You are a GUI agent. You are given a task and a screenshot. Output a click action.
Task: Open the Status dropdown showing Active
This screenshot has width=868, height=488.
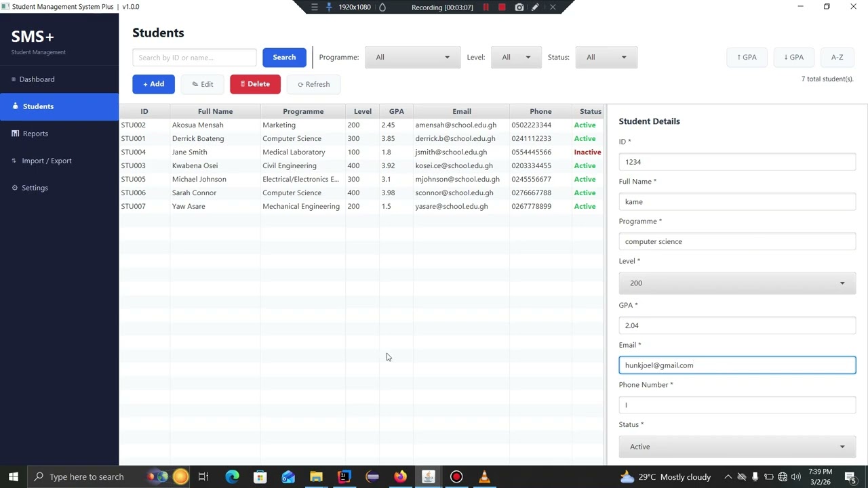[x=737, y=447]
